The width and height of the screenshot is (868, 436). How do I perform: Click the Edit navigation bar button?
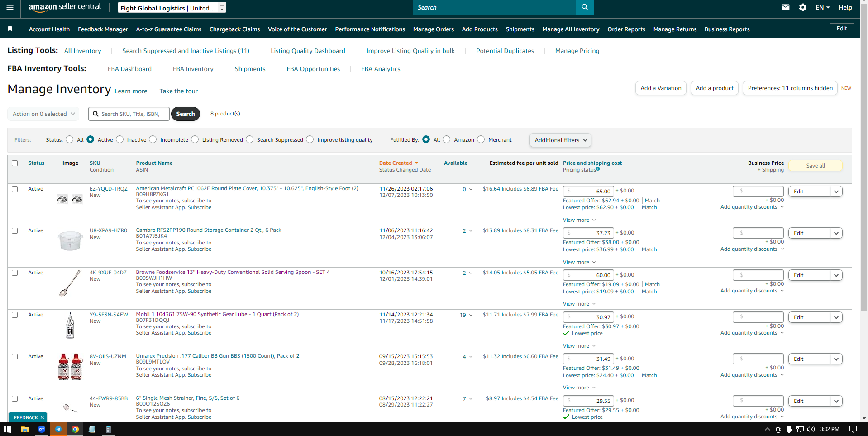pos(842,29)
